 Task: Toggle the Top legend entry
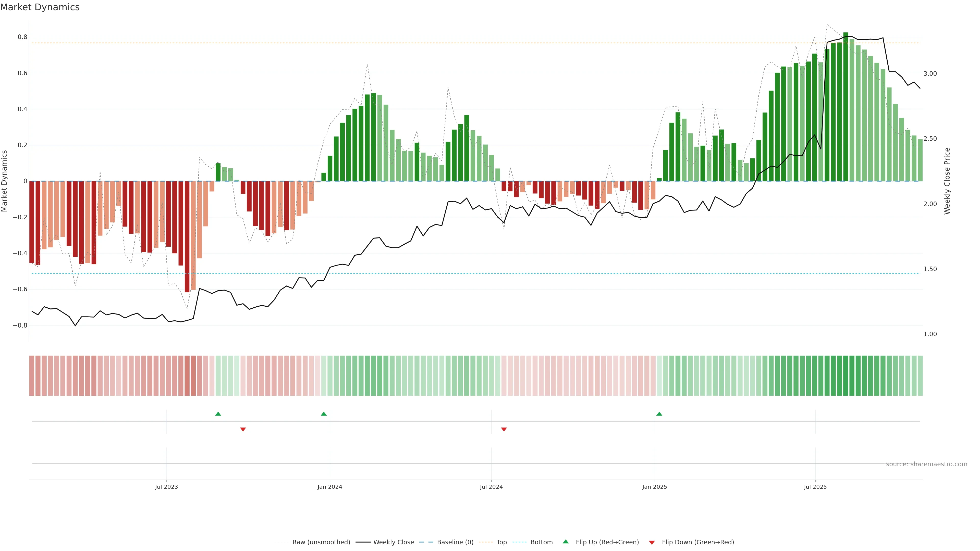501,542
